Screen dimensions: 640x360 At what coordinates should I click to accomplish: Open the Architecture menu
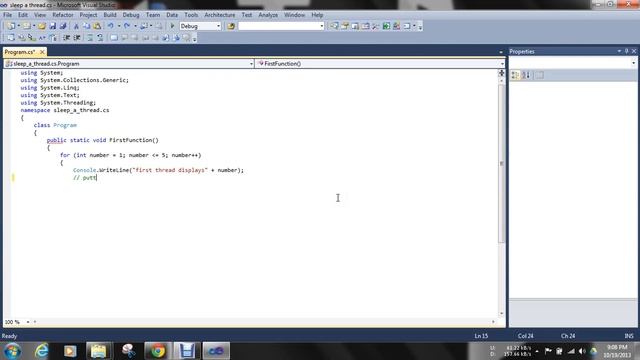click(x=220, y=15)
